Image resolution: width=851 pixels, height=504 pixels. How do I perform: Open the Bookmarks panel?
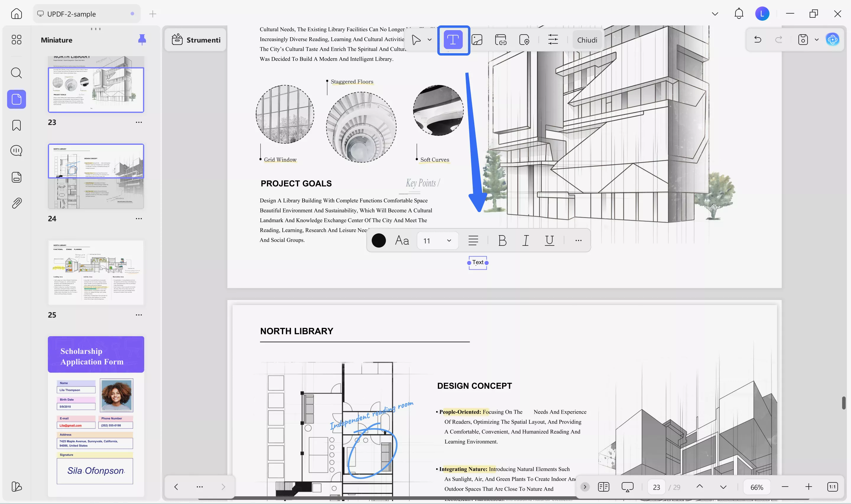(16, 125)
